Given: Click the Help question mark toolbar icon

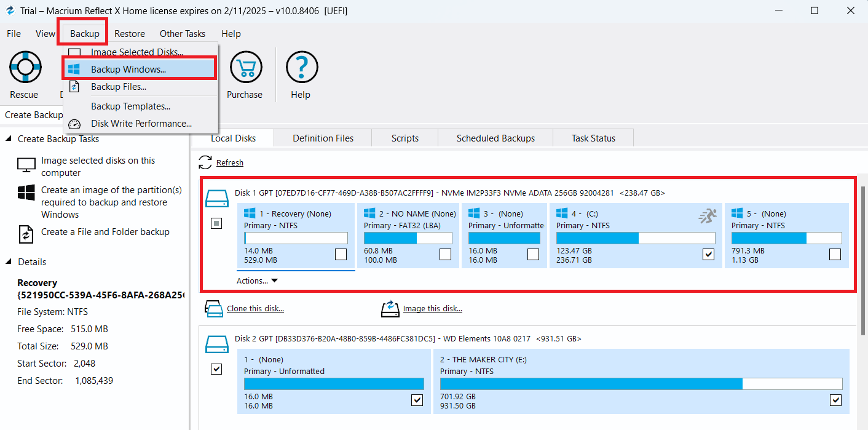Looking at the screenshot, I should click(302, 68).
